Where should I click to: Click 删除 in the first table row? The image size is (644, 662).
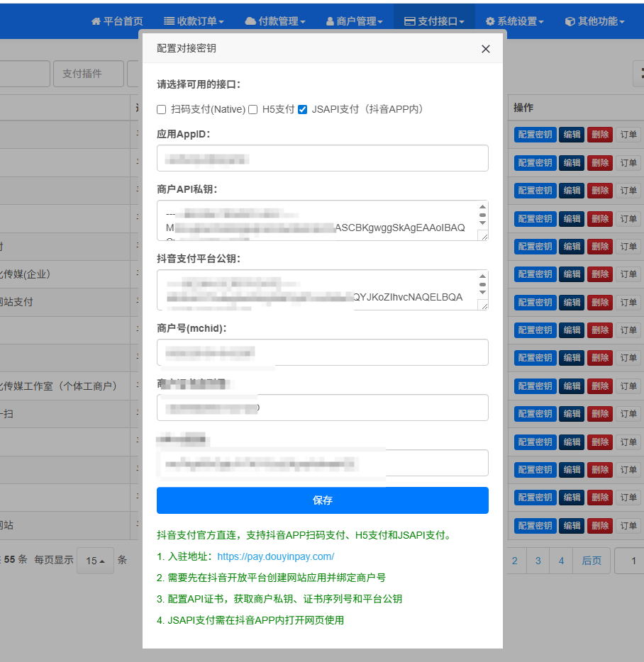click(x=600, y=135)
